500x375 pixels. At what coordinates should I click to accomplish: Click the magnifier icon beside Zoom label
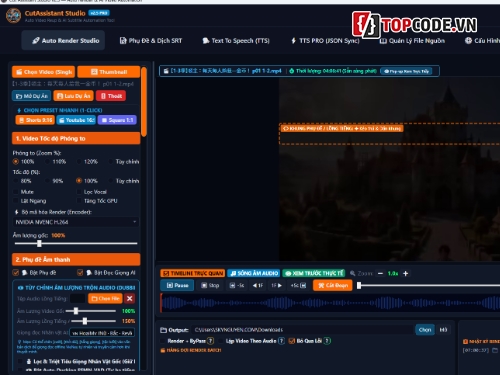click(x=353, y=273)
